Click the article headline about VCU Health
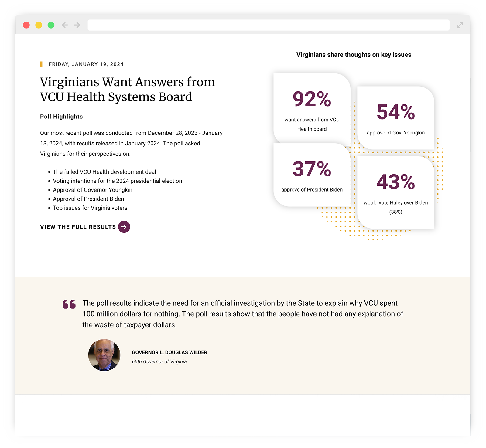 (127, 89)
